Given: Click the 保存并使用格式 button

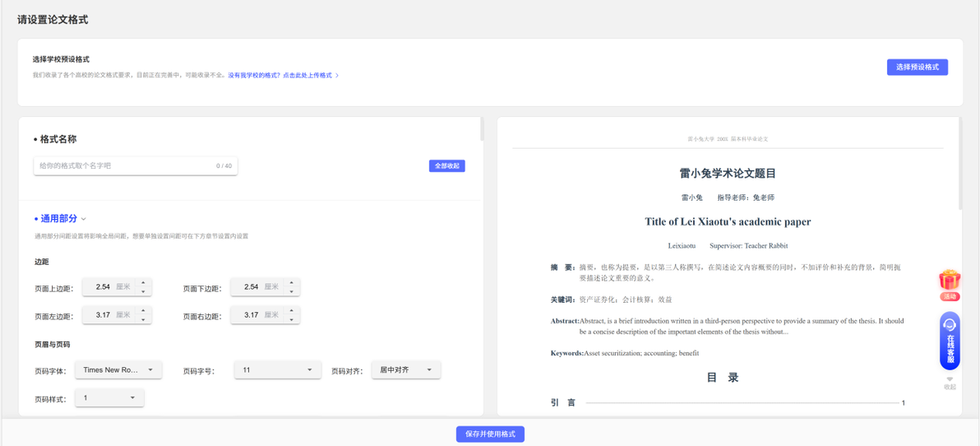Looking at the screenshot, I should point(490,434).
